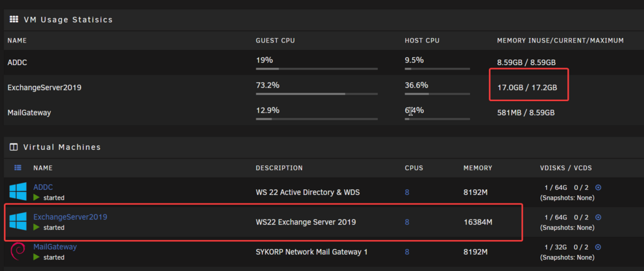
Task: Click the list view icon beside NAME header
Action: (x=17, y=167)
